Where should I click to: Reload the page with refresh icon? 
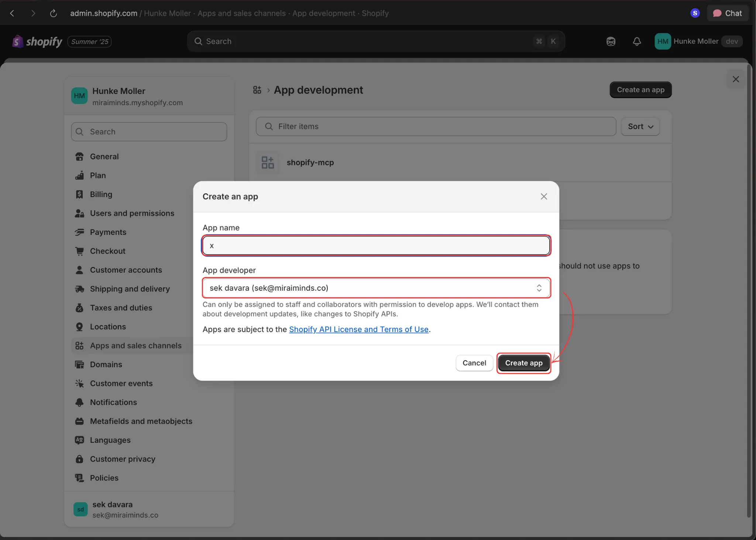tap(54, 13)
